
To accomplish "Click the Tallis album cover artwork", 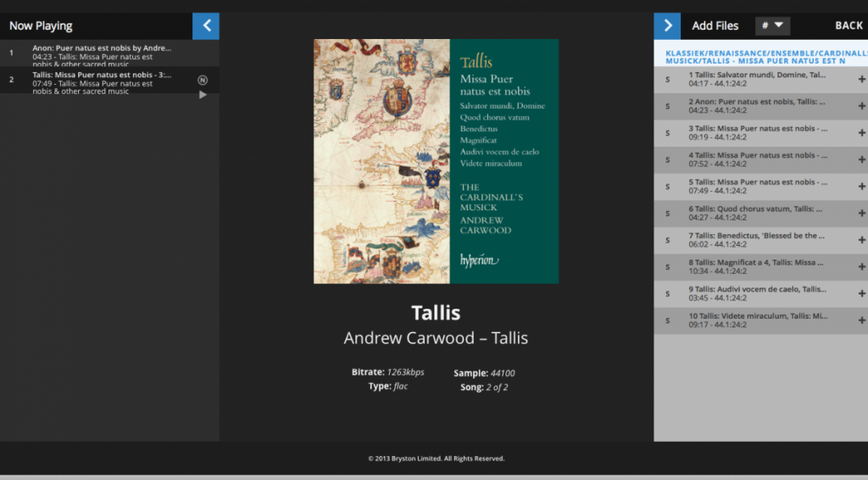I will pyautogui.click(x=437, y=161).
